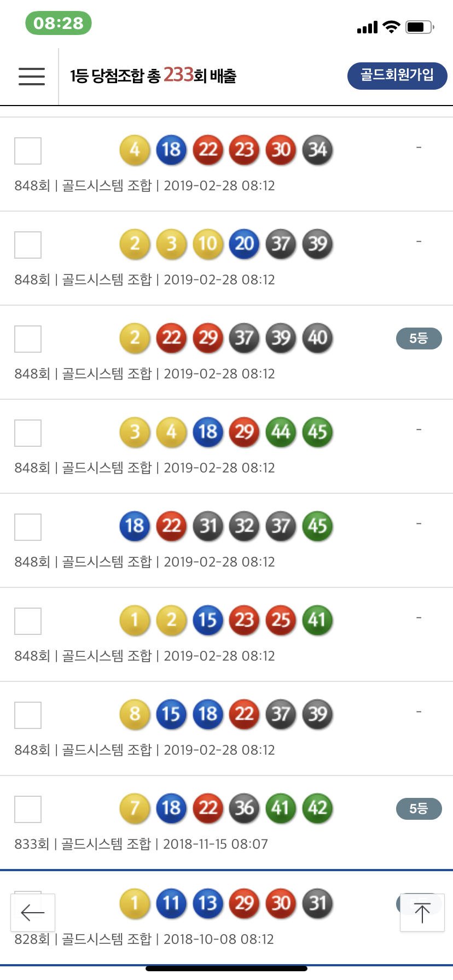Tap the green 08:28 time pill
The width and height of the screenshot is (453, 980).
click(x=59, y=23)
